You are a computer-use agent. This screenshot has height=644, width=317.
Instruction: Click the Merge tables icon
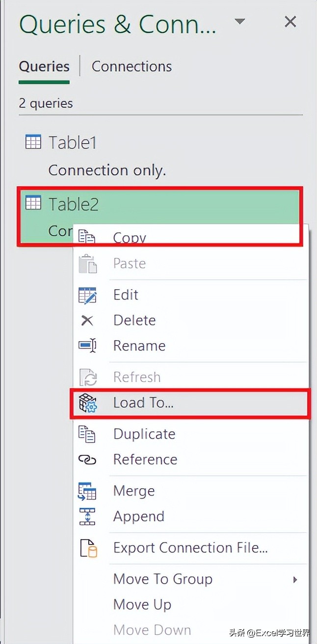click(x=87, y=491)
